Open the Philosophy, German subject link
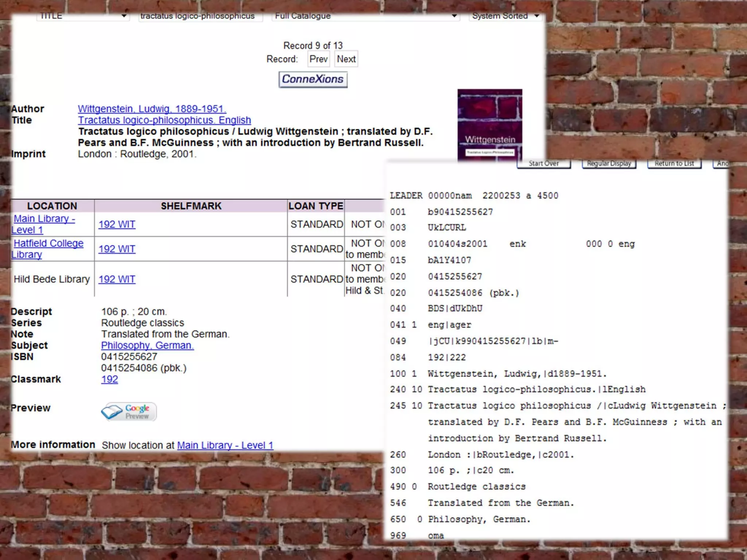 coord(147,345)
